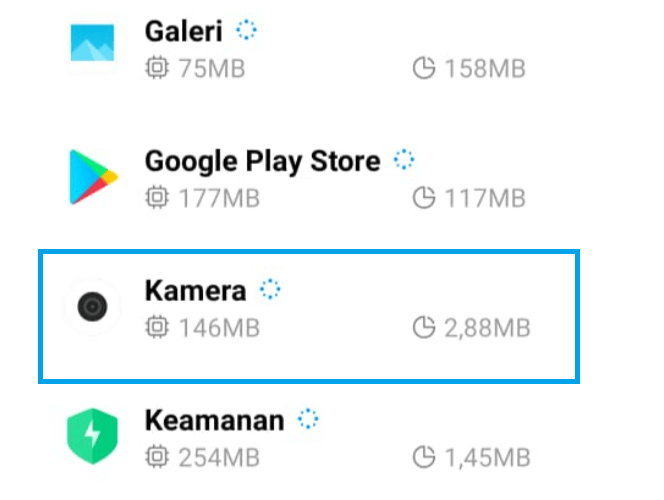The width and height of the screenshot is (664, 500).
Task: Open the green Keamanan shield icon
Action: 92,436
